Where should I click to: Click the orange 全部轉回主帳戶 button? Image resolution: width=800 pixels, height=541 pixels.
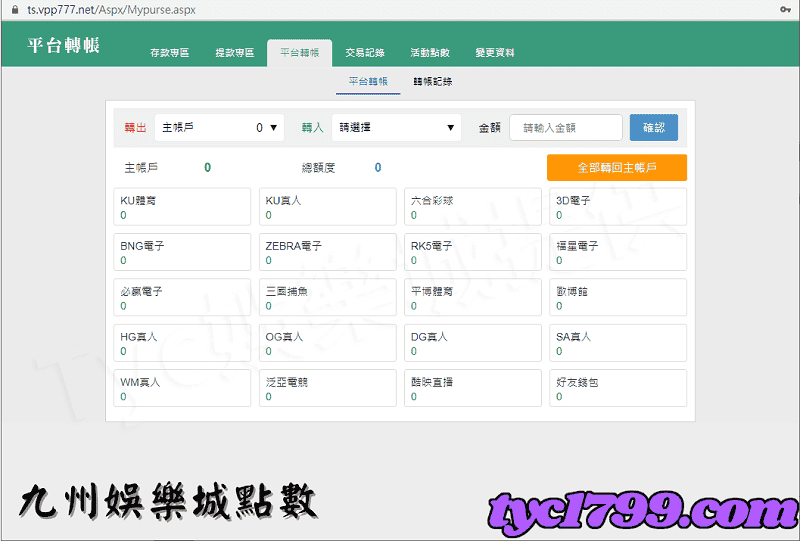coord(617,167)
